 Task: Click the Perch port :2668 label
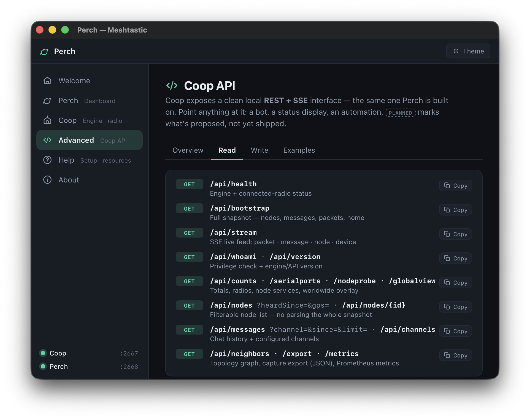(129, 367)
